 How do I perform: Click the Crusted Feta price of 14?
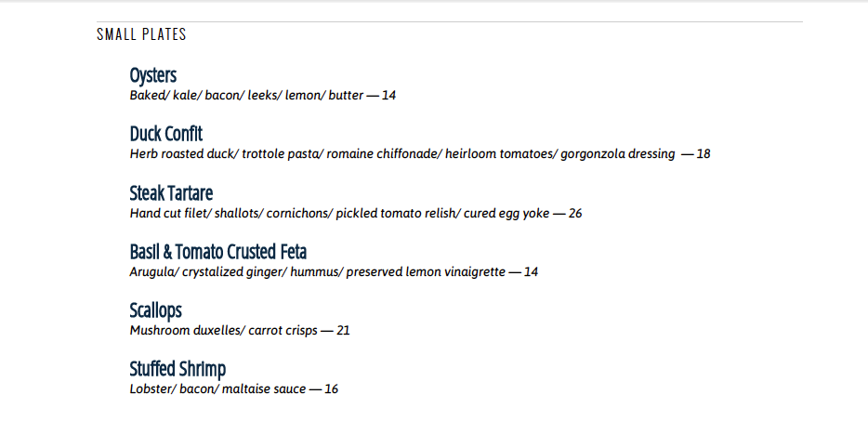pos(532,272)
